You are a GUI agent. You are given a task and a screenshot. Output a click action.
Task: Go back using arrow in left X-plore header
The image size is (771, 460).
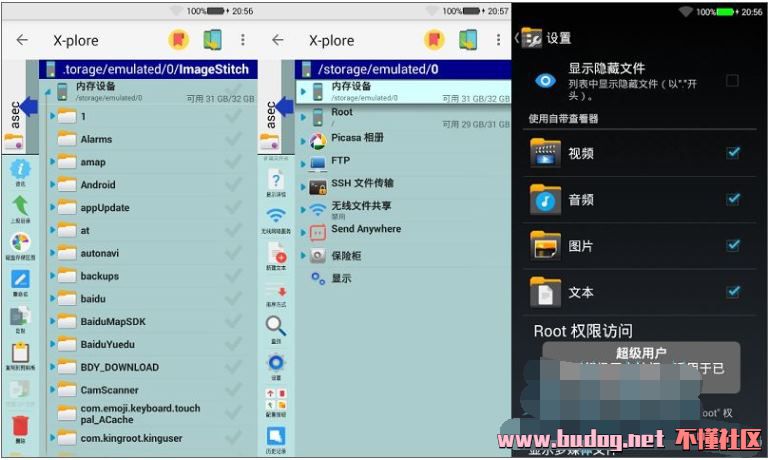(23, 40)
